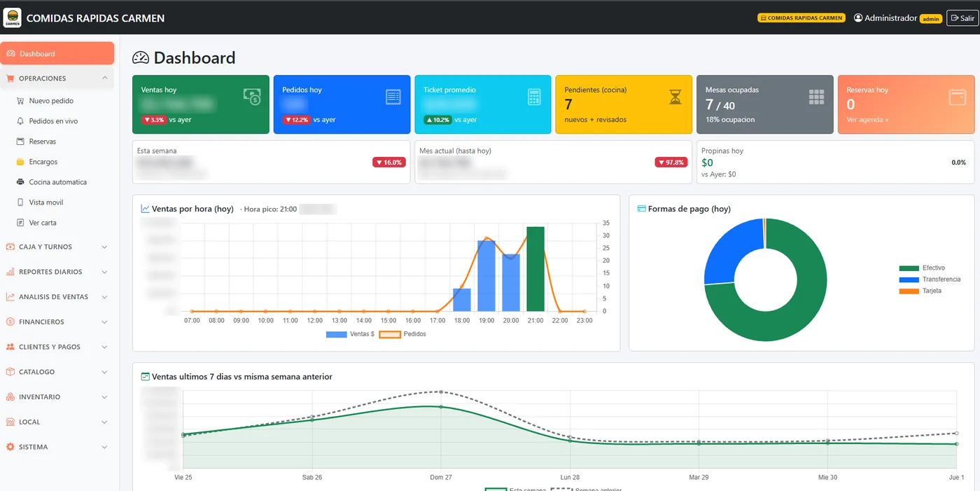Image resolution: width=980 pixels, height=491 pixels.
Task: Click the green 21:00 peak bar
Action: (x=535, y=269)
